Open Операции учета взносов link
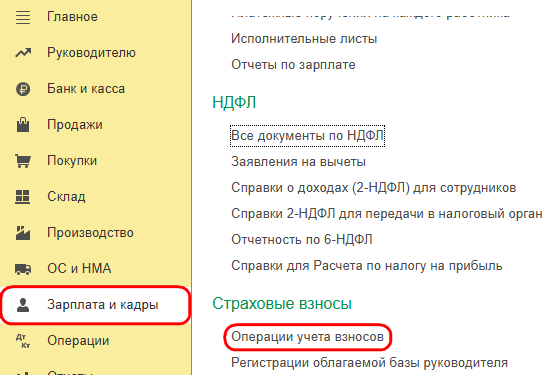Viewport: 552px width, 375px height. click(x=307, y=337)
